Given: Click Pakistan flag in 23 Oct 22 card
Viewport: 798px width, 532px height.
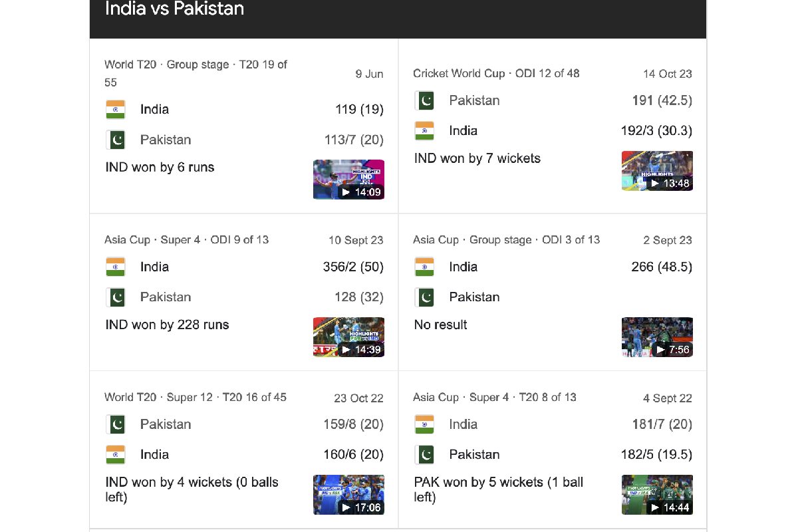Looking at the screenshot, I should coord(116,424).
